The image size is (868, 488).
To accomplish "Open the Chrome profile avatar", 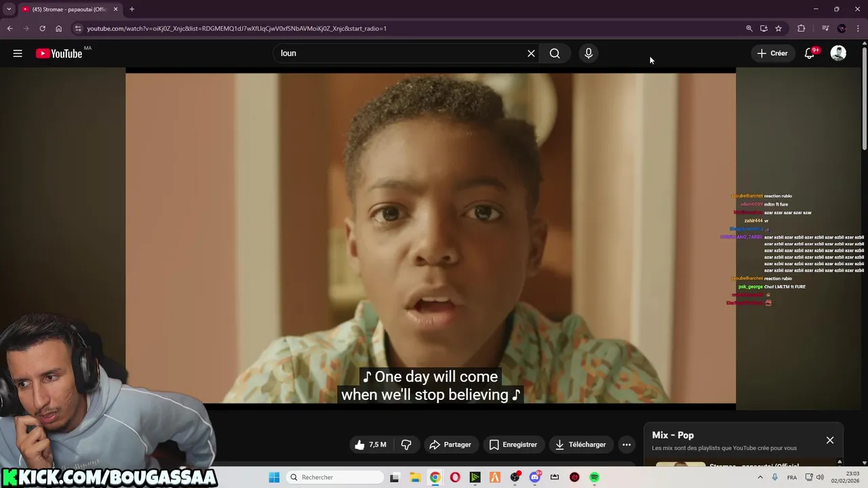I will pyautogui.click(x=842, y=28).
